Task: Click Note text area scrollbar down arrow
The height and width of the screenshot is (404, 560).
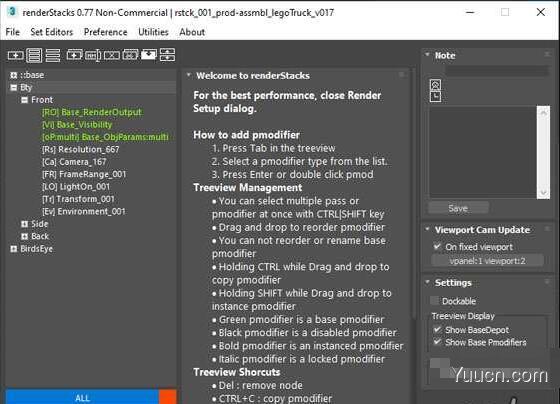Action: coord(543,192)
